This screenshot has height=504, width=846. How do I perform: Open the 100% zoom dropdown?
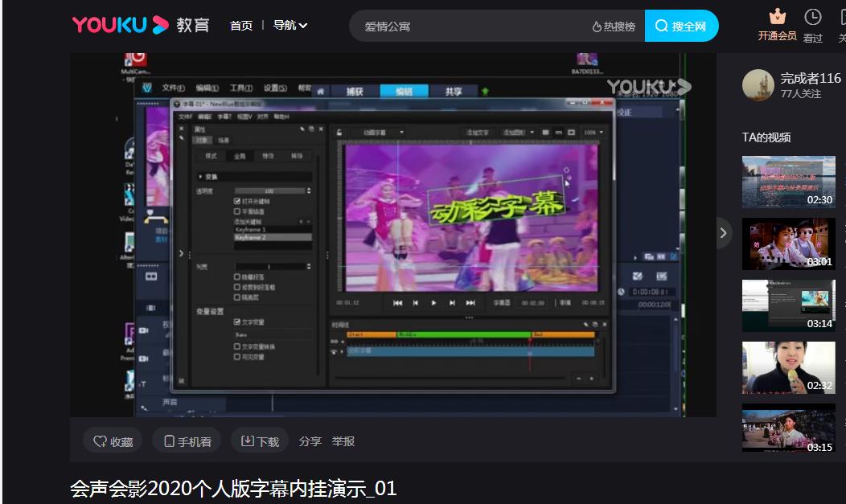(593, 133)
